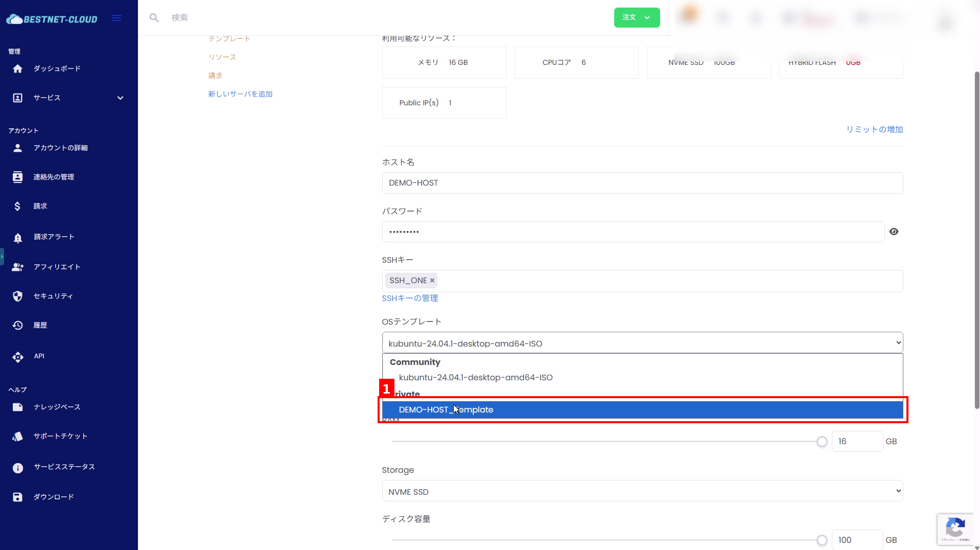This screenshot has width=980, height=550.
Task: Open the Storage NVME SSD dropdown
Action: pyautogui.click(x=642, y=491)
